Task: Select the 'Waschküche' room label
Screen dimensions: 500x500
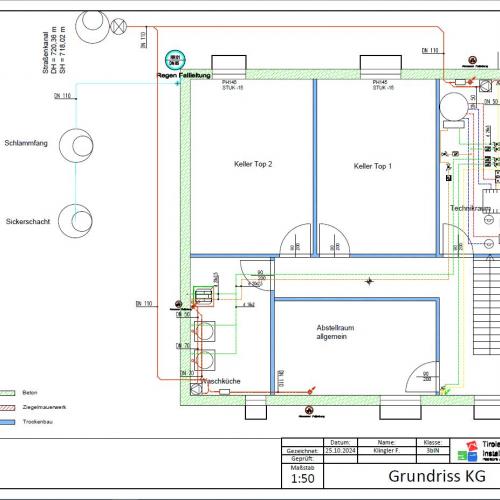Action: pos(221,381)
